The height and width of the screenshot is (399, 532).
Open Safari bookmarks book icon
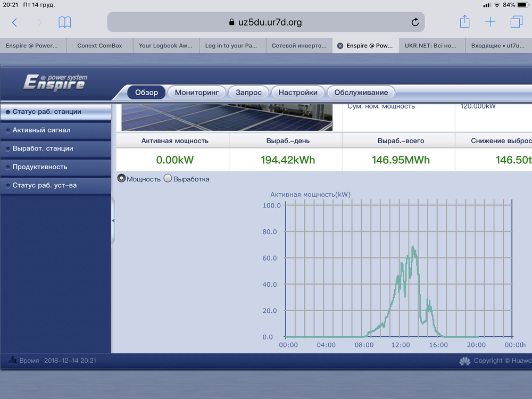click(65, 22)
